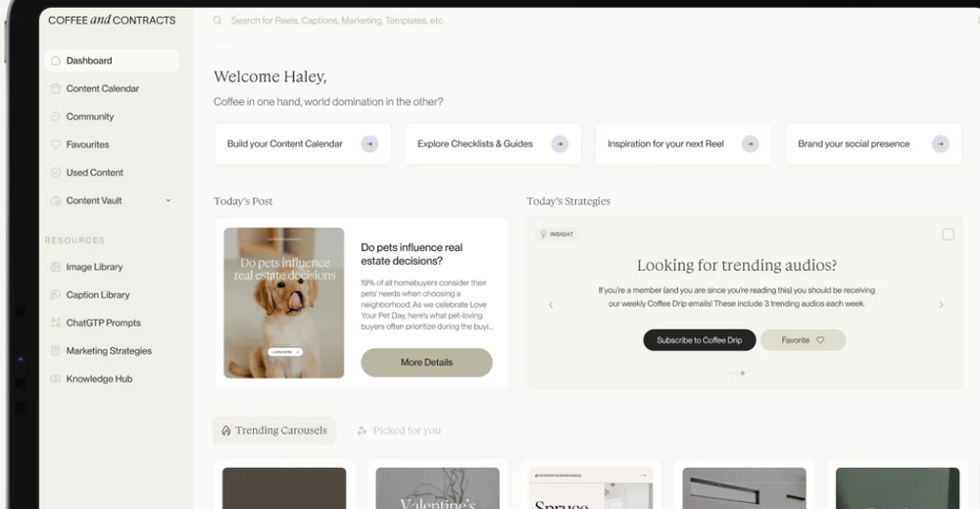980x509 pixels.
Task: Switch to Picked for you tab
Action: point(399,431)
